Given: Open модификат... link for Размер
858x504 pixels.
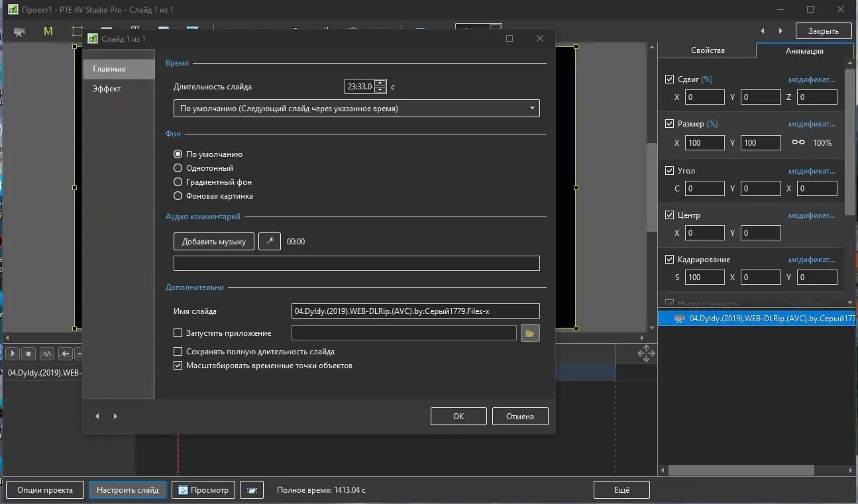Looking at the screenshot, I should point(812,124).
